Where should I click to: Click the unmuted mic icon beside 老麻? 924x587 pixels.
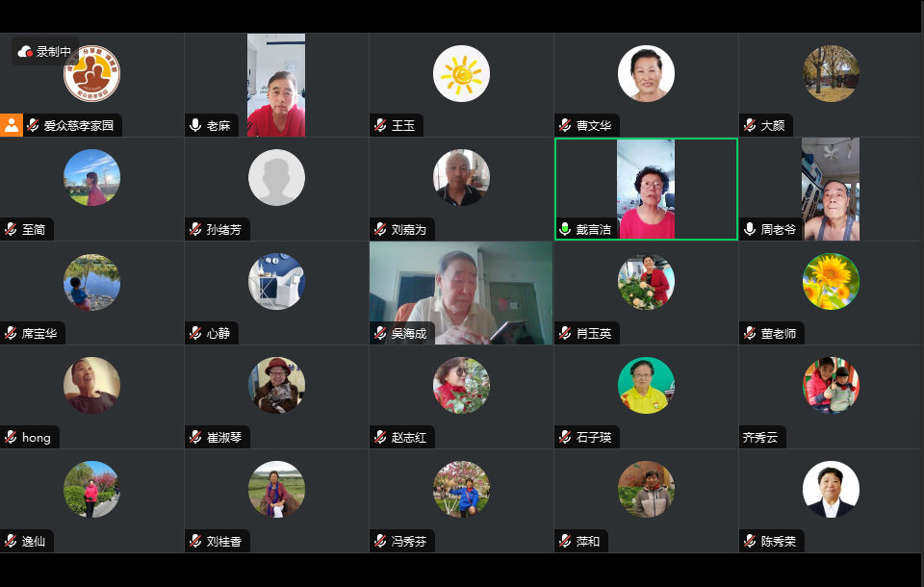tap(195, 125)
